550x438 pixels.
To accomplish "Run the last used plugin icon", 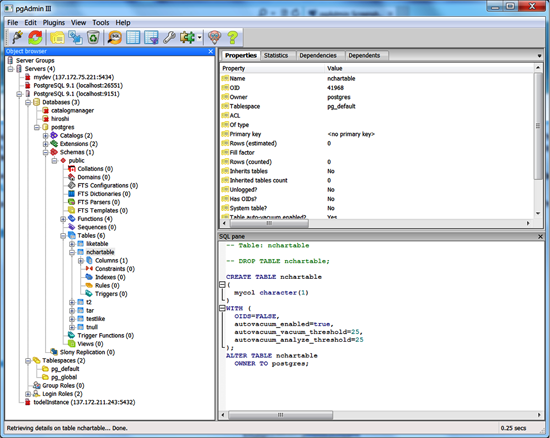I will pos(187,37).
